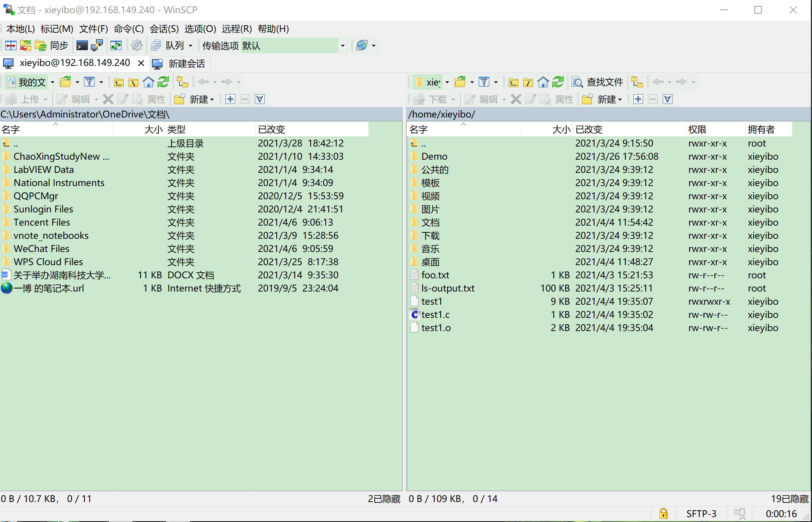The width and height of the screenshot is (812, 522).
Task: Open session in PuTTY icon
Action: [x=97, y=46]
